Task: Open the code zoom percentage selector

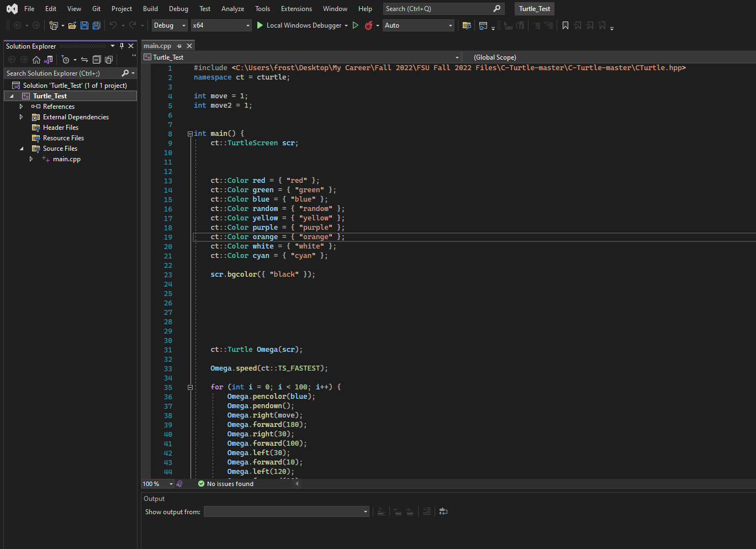Action: click(x=157, y=483)
